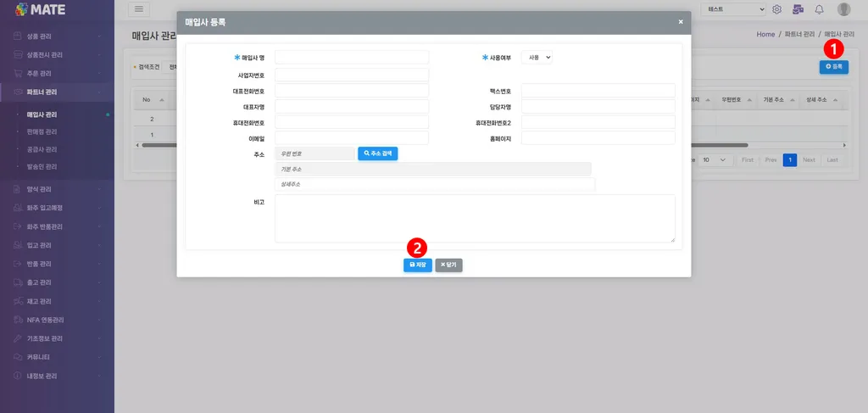Click the hamburger menu toggle icon

click(x=139, y=8)
